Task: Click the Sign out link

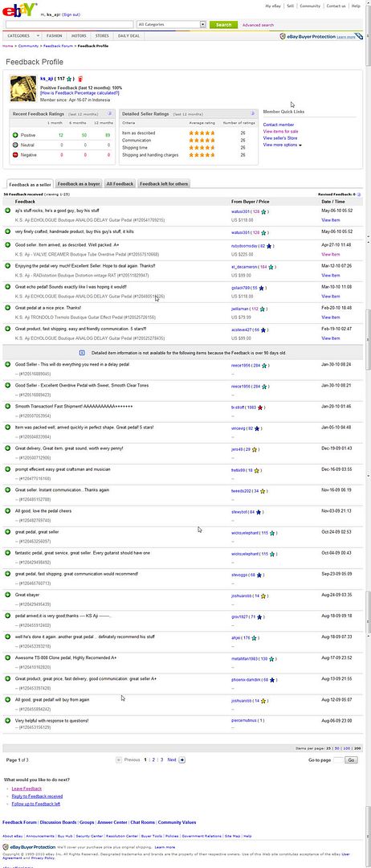Action: (x=70, y=14)
